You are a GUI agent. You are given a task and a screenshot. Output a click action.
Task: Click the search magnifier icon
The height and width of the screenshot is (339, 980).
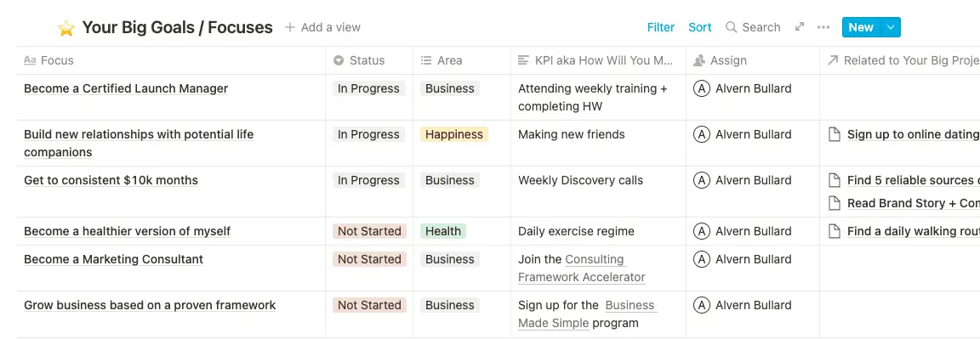click(x=732, y=27)
